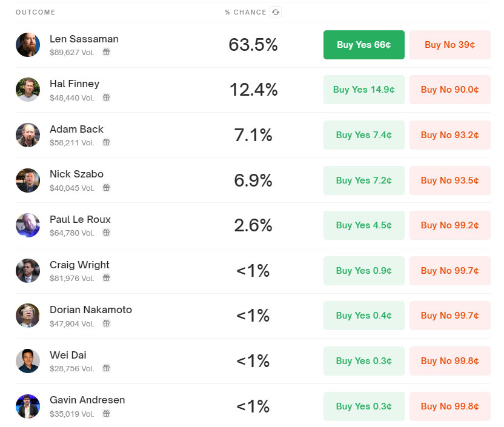This screenshot has width=504, height=427.
Task: Click the gift icon under Hal Finney
Action: tap(107, 97)
